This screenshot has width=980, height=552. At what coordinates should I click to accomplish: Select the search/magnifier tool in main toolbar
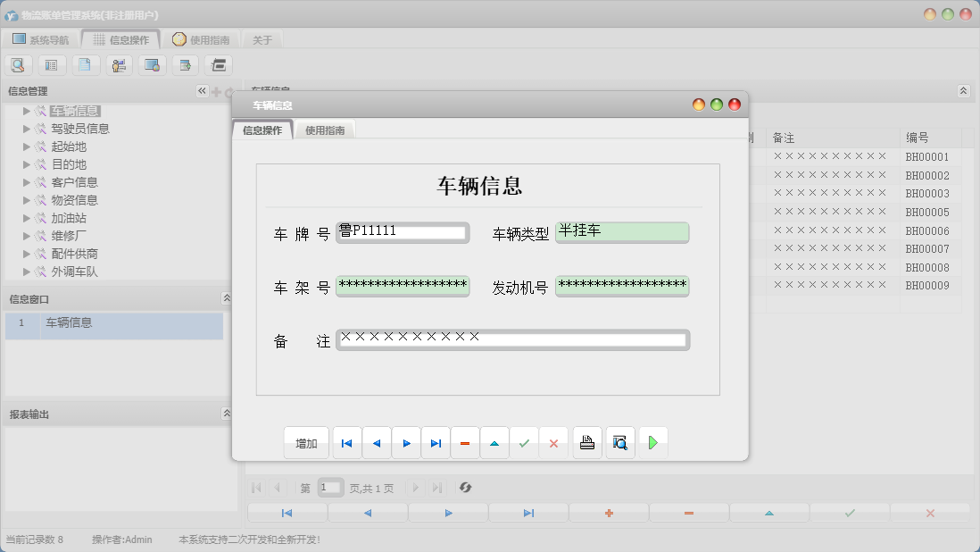pos(18,64)
